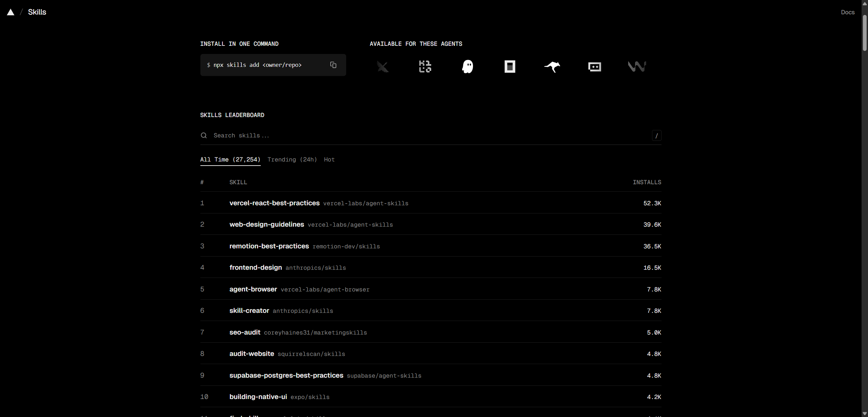Open the vercel-react-best-practices skill
This screenshot has width=868, height=417.
[274, 203]
